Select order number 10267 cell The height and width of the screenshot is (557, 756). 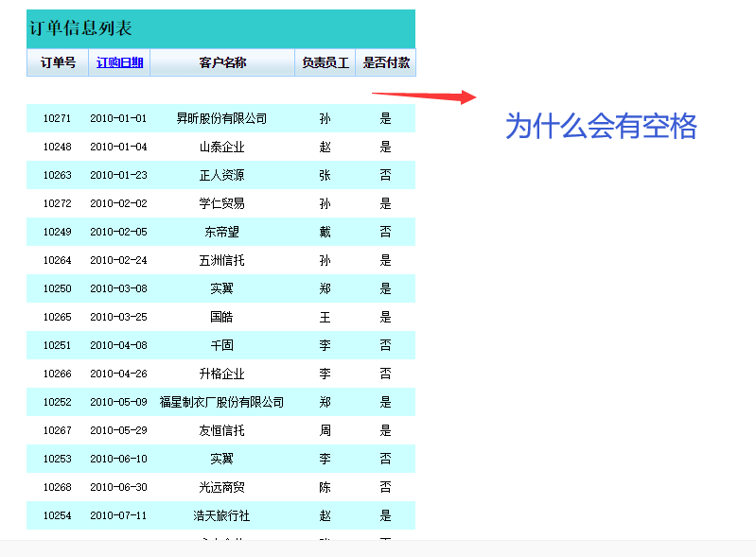click(57, 431)
